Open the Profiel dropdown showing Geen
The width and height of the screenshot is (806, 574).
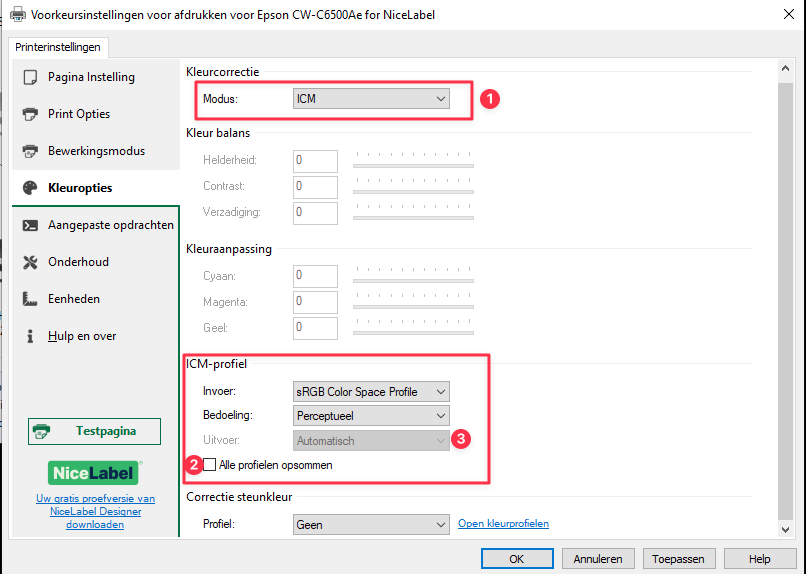pos(371,525)
